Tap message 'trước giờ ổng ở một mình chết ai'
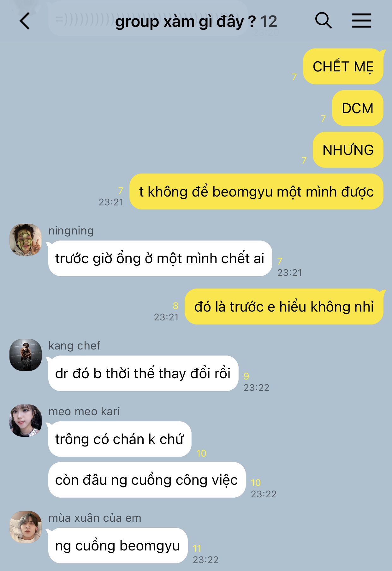392x571 pixels. [x=160, y=258]
